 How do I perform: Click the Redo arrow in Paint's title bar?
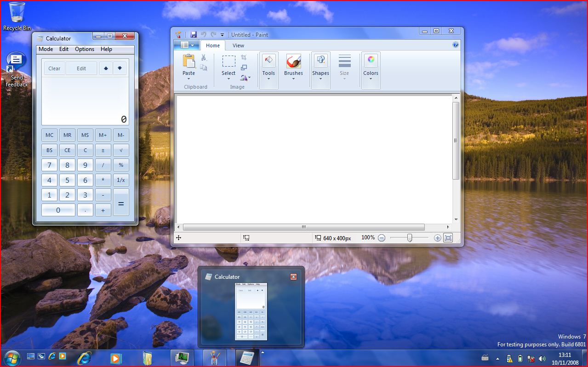tap(213, 34)
